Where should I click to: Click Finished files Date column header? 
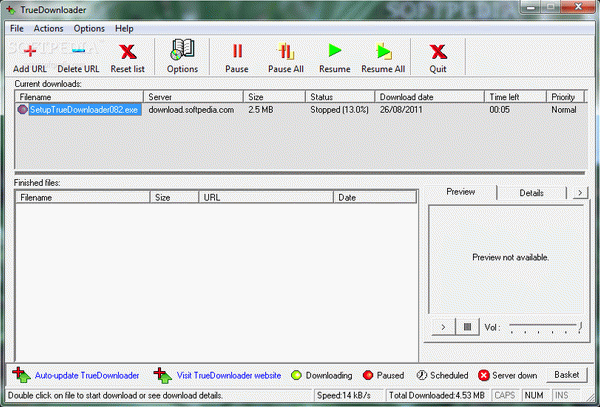[x=375, y=197]
